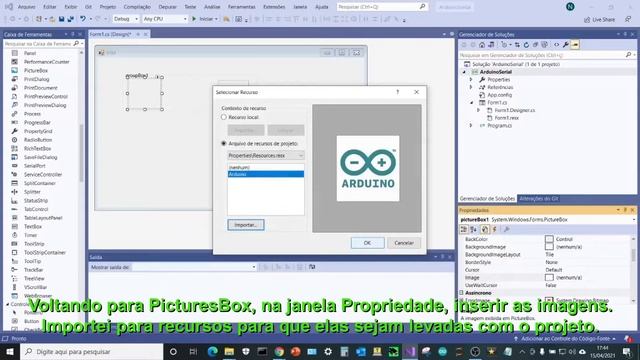
Task: Select the Panel control in toolbox
Action: (x=30, y=53)
